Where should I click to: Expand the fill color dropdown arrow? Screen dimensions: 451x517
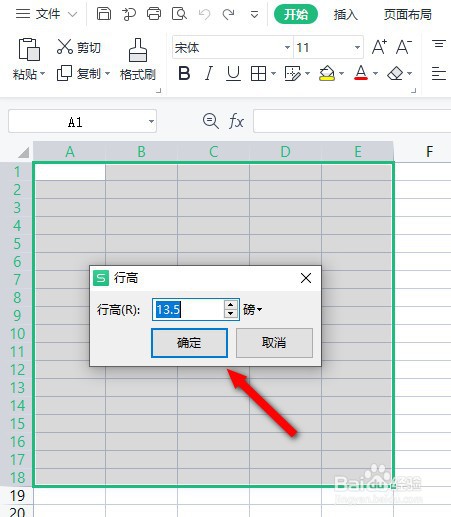pyautogui.click(x=341, y=73)
